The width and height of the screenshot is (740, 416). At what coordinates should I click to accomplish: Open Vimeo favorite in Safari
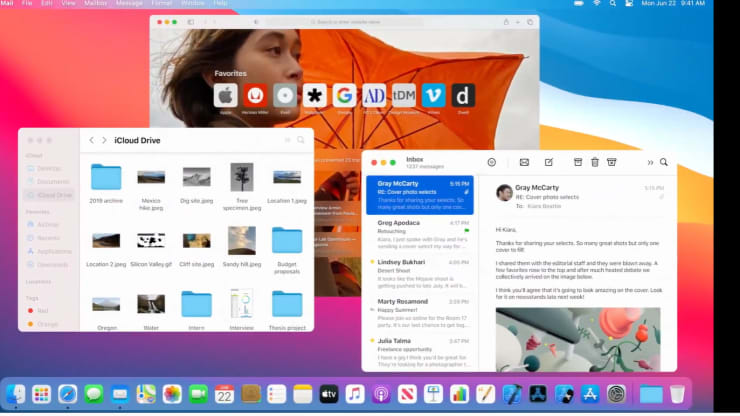coord(433,96)
